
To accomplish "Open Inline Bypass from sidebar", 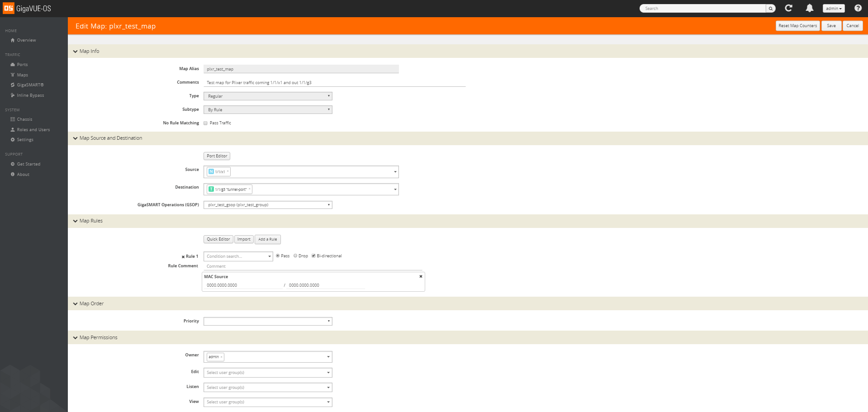I will pyautogui.click(x=30, y=95).
